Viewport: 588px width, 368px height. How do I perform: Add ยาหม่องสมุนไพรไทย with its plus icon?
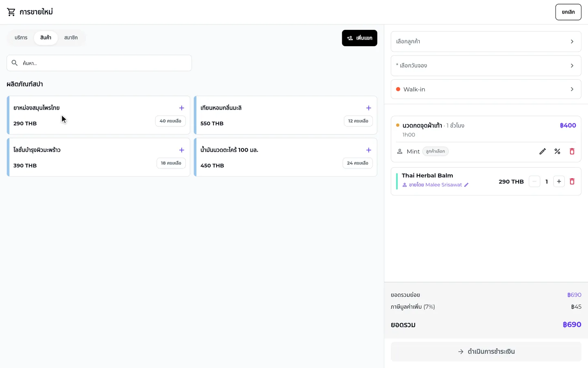click(x=182, y=108)
